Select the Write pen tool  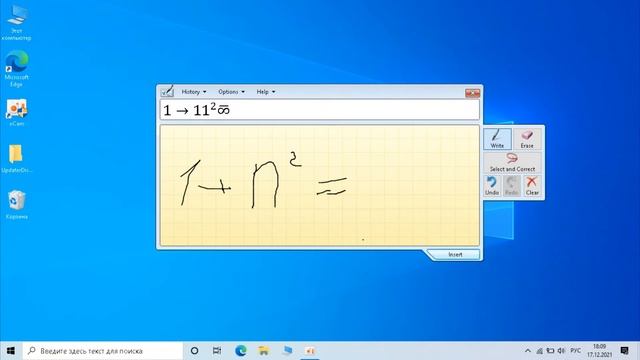[x=497, y=139]
